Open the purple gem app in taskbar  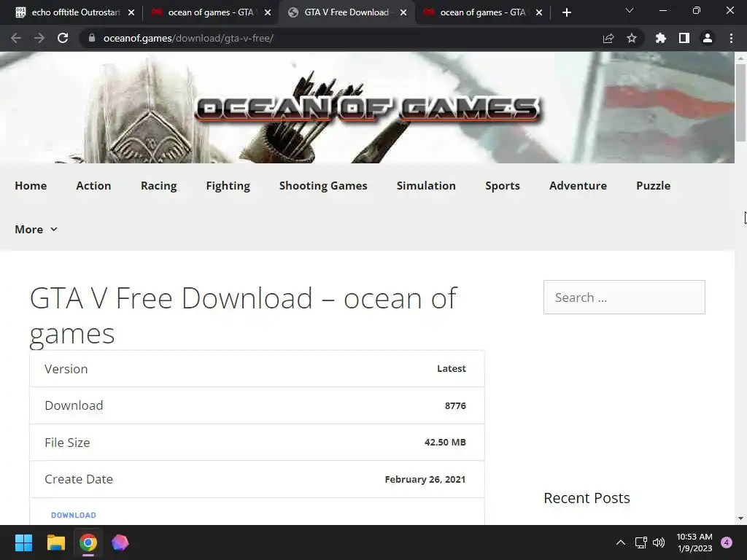(x=120, y=542)
